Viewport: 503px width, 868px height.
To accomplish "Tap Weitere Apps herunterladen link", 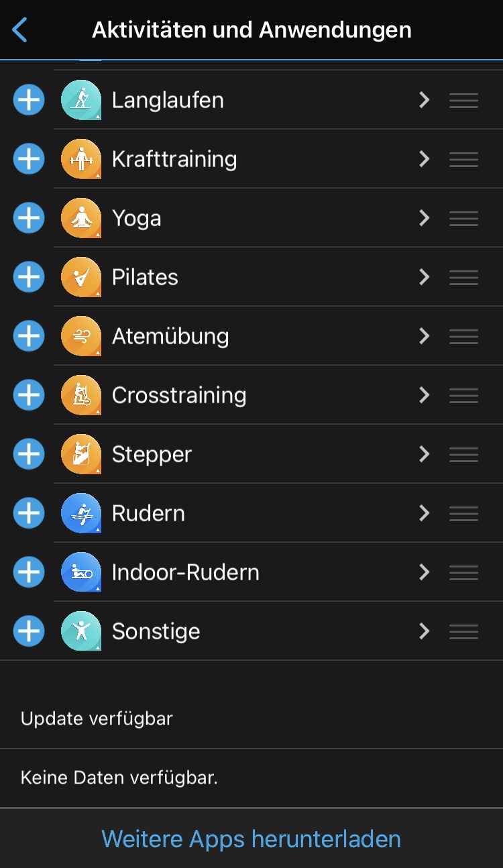I will (x=251, y=838).
